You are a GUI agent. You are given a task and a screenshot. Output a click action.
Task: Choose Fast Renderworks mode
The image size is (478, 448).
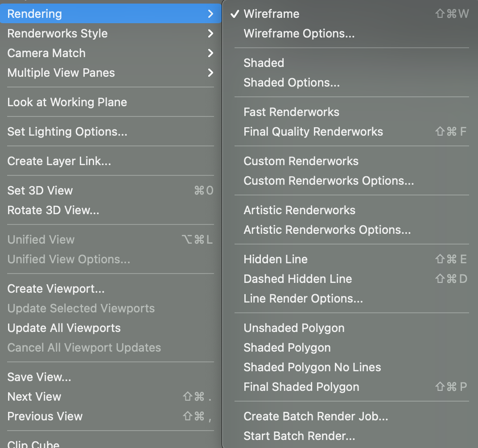(291, 112)
